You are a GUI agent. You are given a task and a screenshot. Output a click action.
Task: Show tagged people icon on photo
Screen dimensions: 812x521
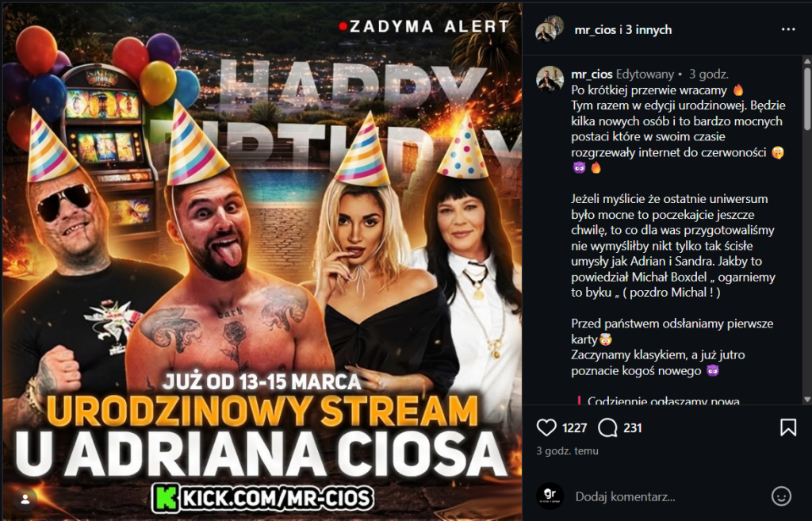25,500
